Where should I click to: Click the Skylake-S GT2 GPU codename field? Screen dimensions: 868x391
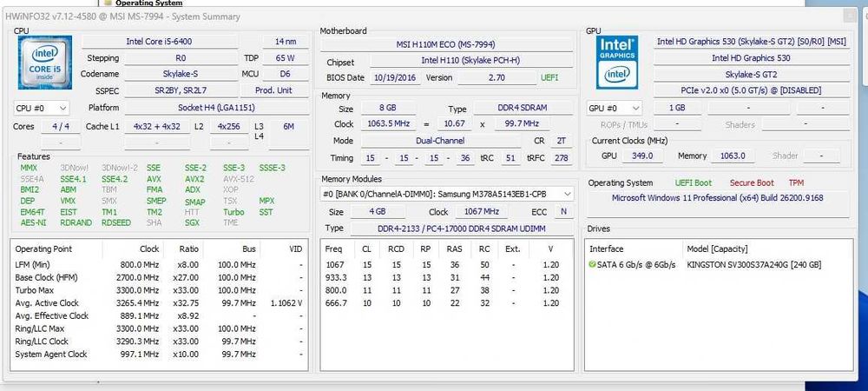click(x=751, y=74)
